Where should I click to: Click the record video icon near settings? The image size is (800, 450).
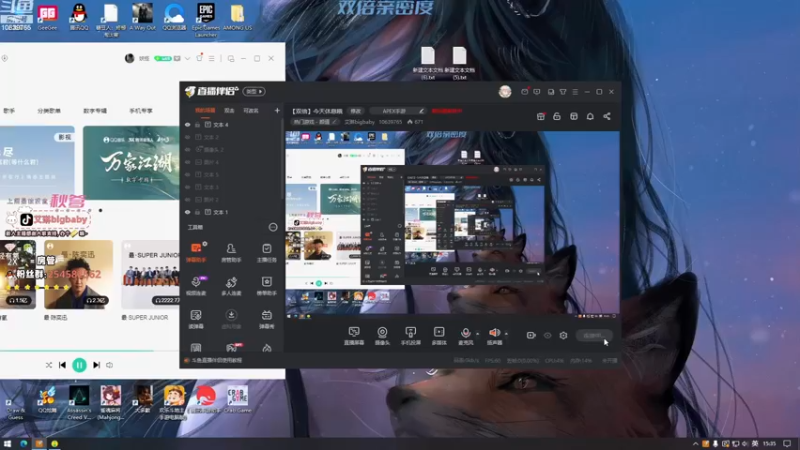531,335
